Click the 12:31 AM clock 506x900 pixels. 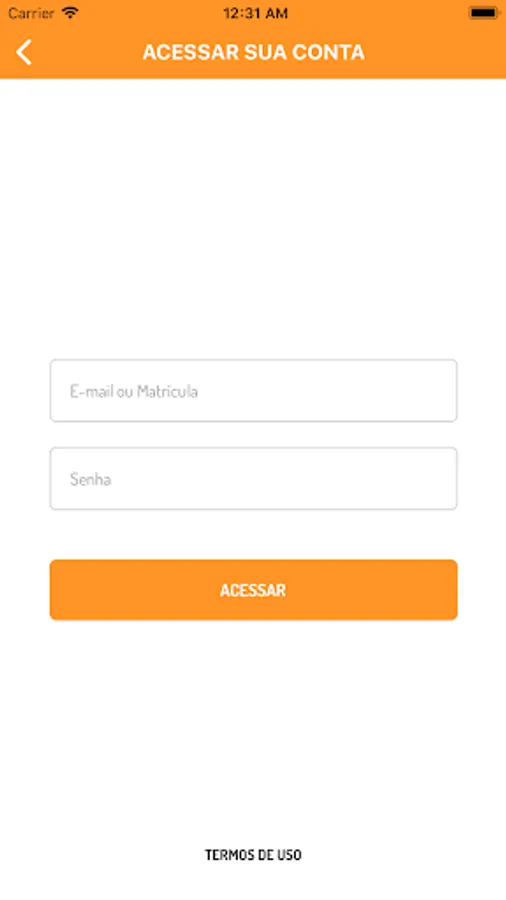coord(255,13)
